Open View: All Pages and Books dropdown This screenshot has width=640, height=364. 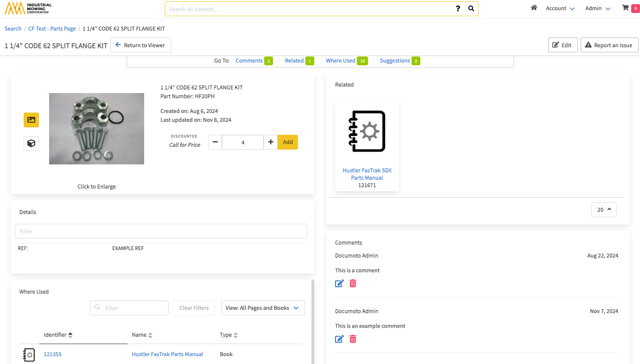pos(263,308)
